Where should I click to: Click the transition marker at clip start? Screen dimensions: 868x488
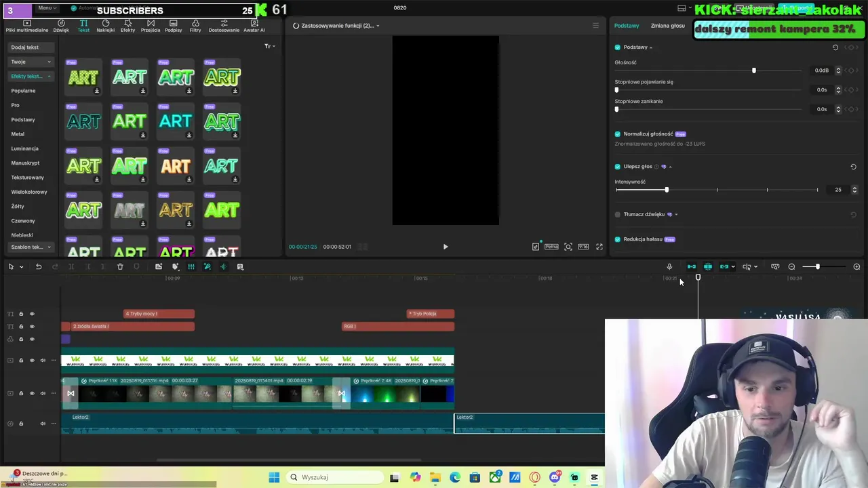coord(71,393)
